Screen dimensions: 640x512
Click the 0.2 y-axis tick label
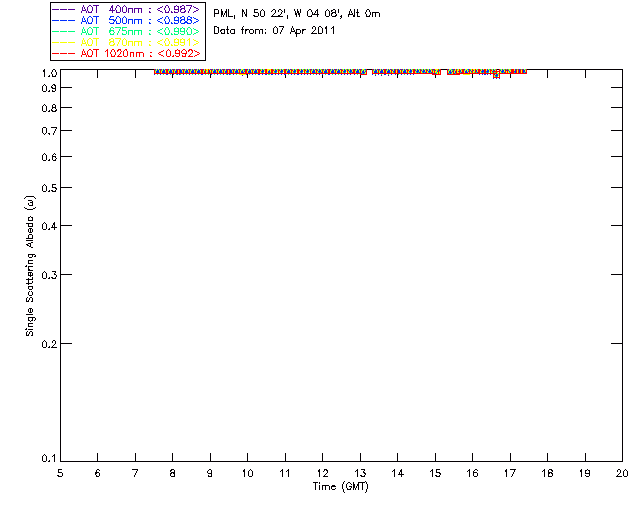(x=49, y=344)
